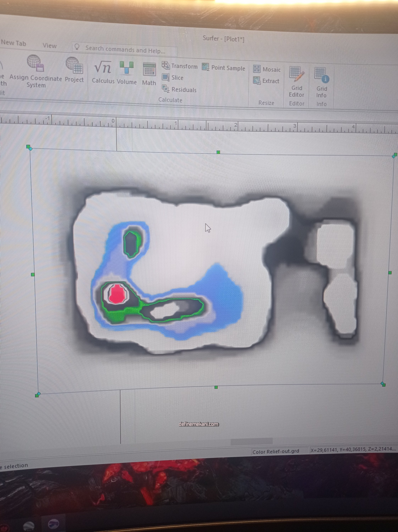Click the grid Math icon
Viewport: 398px width, 532px height.
coord(149,70)
